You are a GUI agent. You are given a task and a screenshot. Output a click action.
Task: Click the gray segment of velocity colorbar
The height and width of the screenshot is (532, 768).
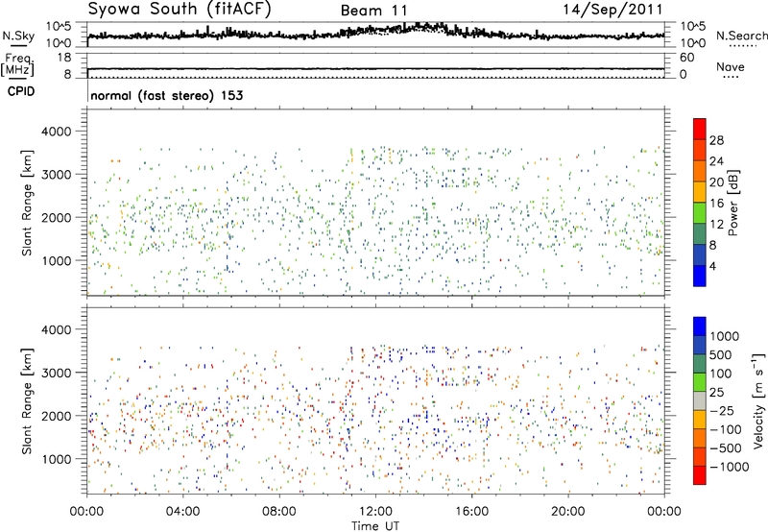[x=700, y=400]
